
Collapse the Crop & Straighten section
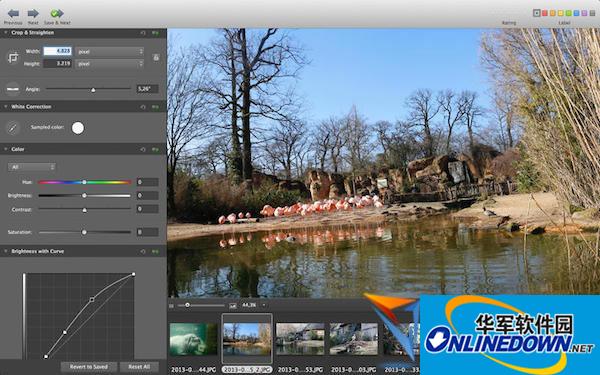pyautogui.click(x=6, y=33)
